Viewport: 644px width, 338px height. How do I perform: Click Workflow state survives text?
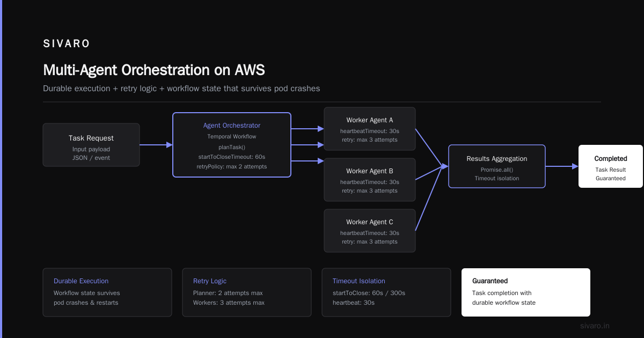[87, 293]
